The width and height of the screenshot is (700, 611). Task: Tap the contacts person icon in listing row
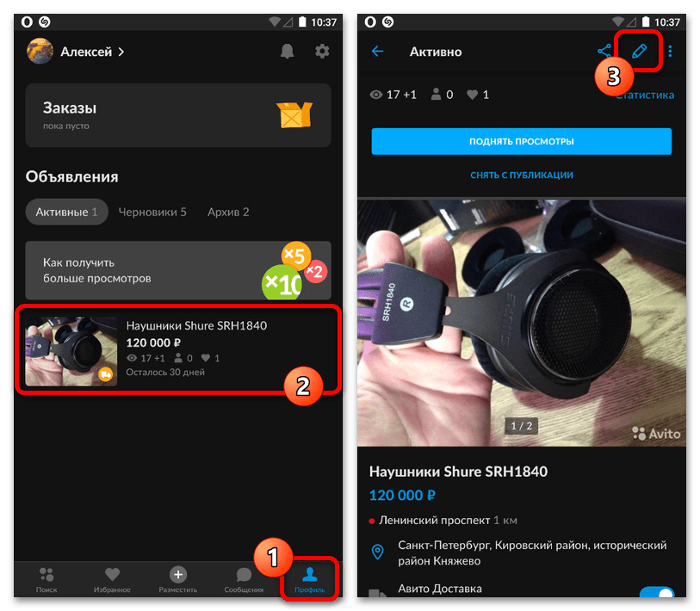[x=178, y=358]
